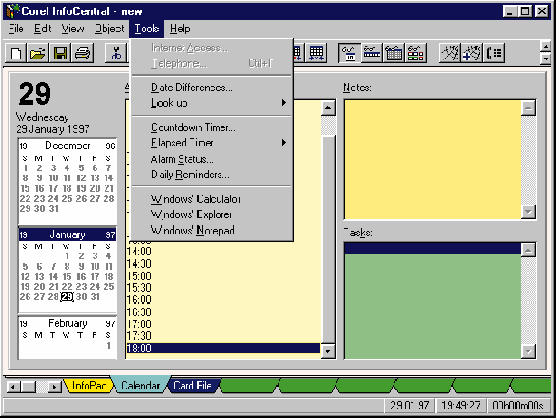556x418 pixels.
Task: Launch Windows' Notepad from menu
Action: (212, 230)
